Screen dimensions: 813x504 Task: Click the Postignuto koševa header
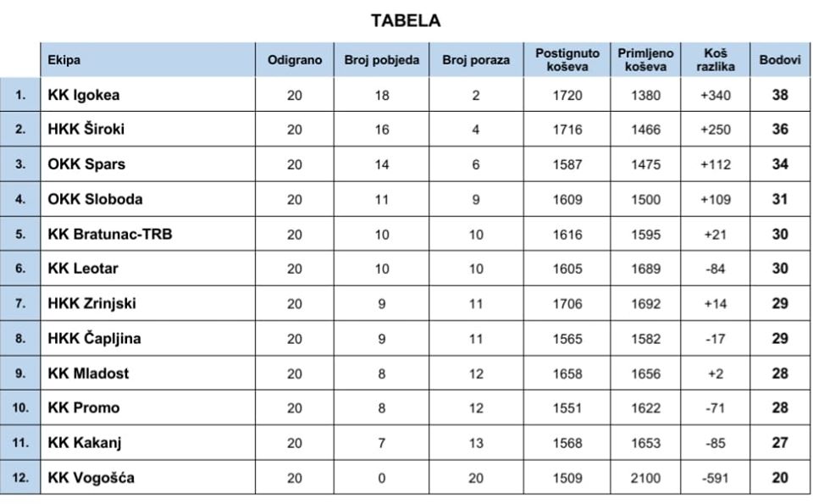[x=567, y=59]
